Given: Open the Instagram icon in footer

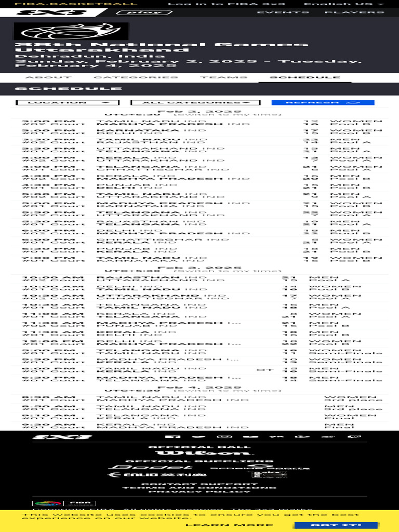Looking at the screenshot, I should click(224, 436).
